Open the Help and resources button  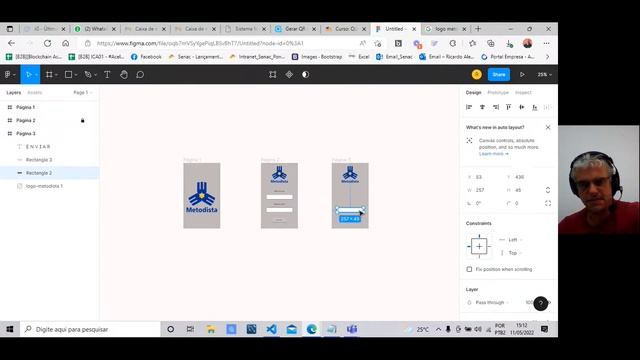point(540,303)
